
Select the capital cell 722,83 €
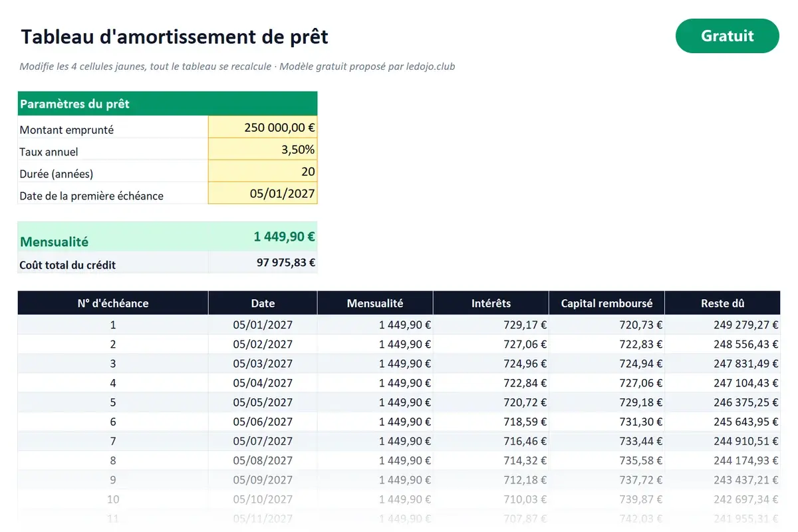(x=606, y=344)
